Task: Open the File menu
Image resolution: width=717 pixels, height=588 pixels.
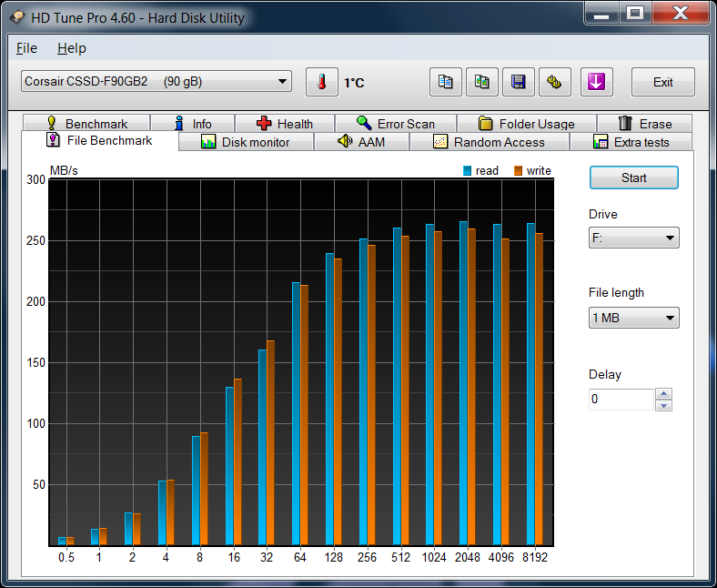Action: tap(26, 48)
